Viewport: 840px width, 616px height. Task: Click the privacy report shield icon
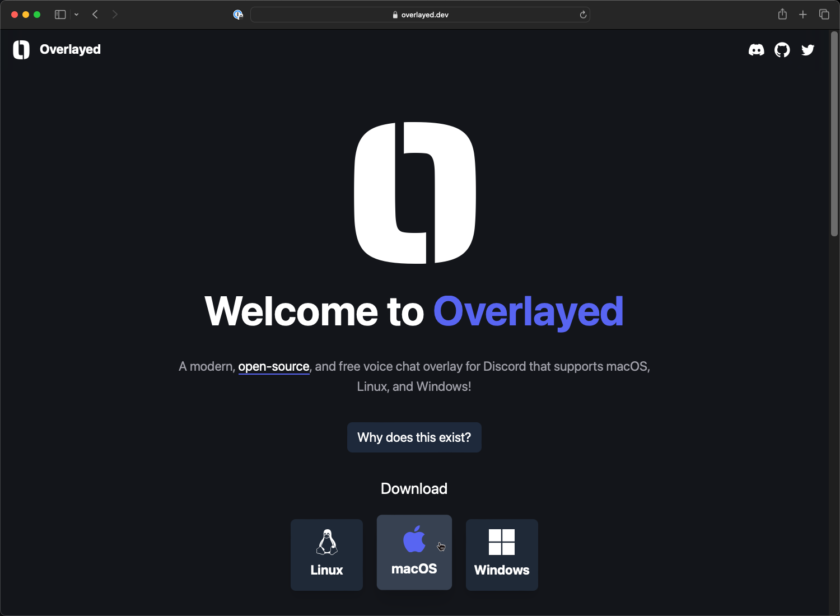click(x=238, y=15)
